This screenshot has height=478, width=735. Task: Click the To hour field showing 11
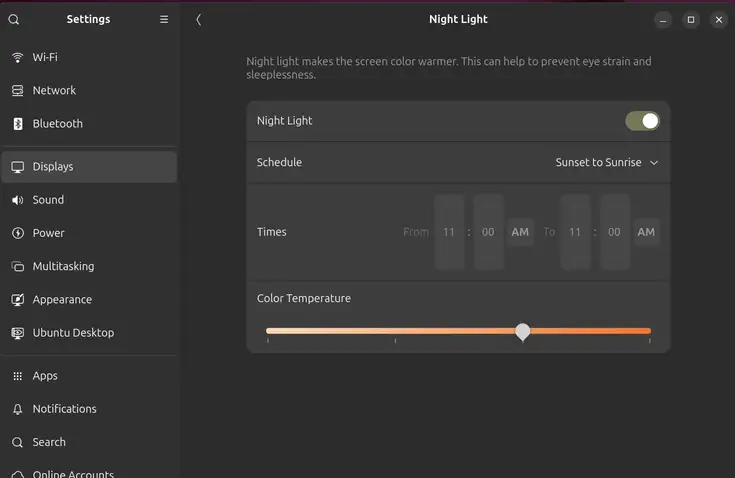tap(575, 232)
